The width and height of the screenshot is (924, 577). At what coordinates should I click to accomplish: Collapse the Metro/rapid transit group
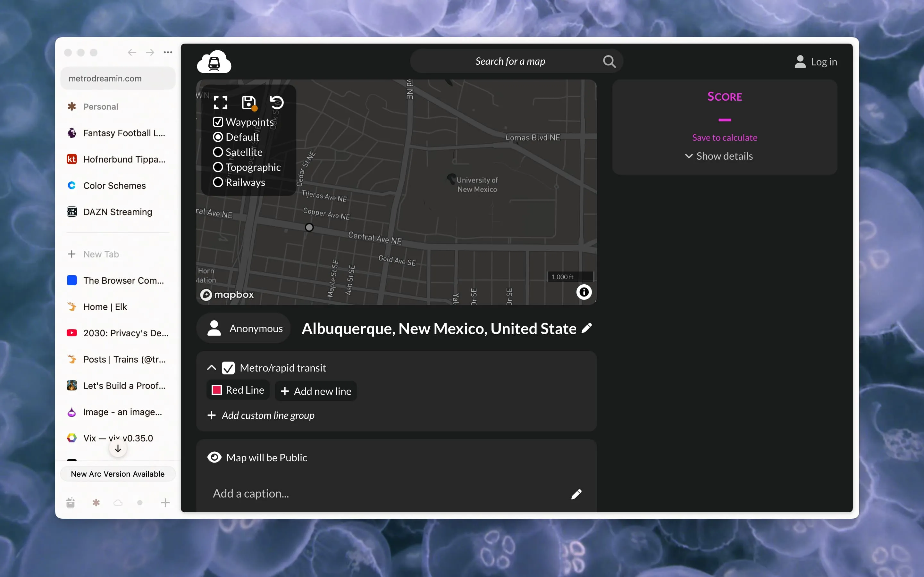pyautogui.click(x=211, y=368)
